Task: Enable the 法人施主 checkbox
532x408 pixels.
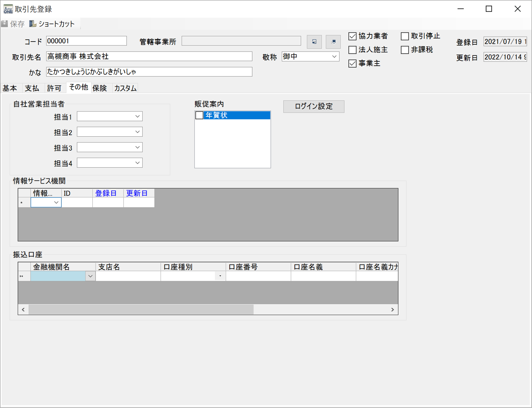Action: tap(352, 50)
